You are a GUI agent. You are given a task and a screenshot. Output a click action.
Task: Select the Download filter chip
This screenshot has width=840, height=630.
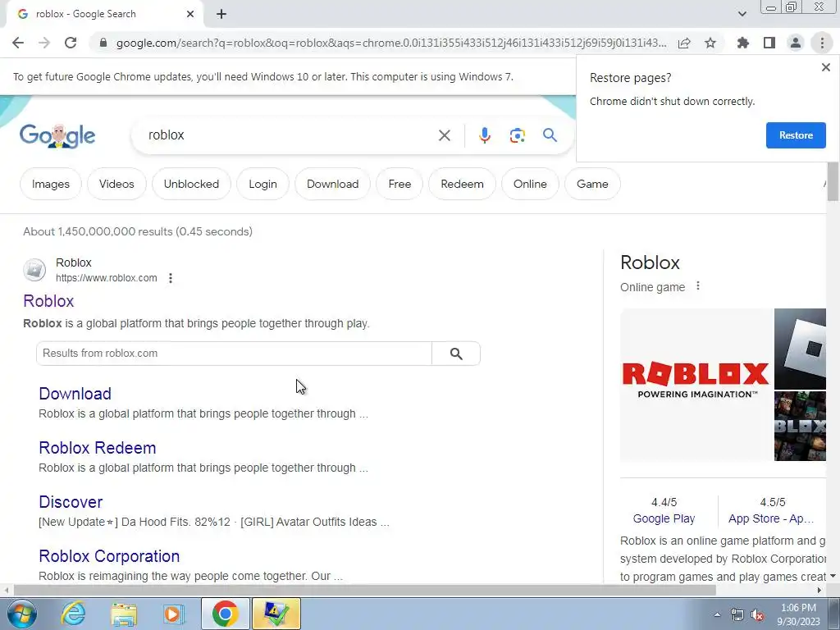(332, 184)
